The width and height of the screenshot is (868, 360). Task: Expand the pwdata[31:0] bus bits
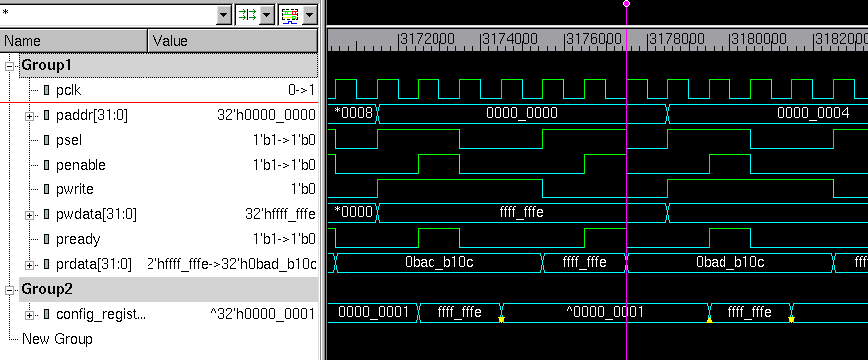[29, 215]
